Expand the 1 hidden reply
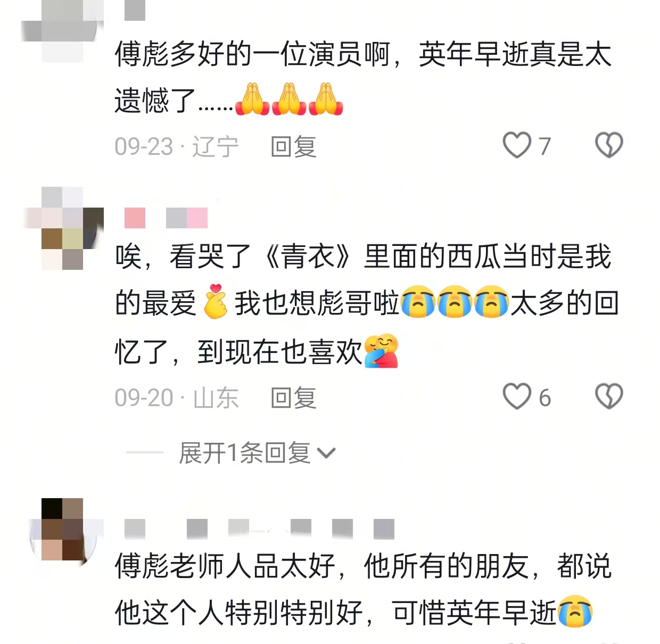Image resolution: width=660 pixels, height=644 pixels. click(x=257, y=453)
